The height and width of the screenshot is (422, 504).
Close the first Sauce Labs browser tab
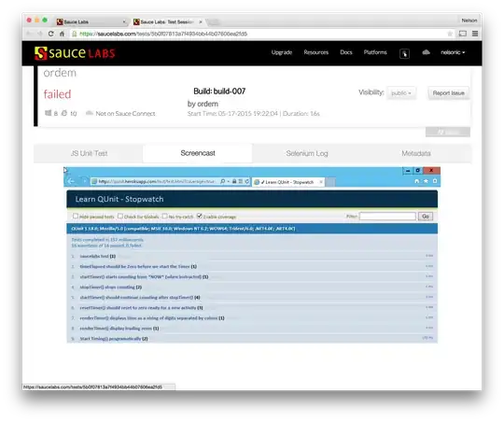[124, 21]
